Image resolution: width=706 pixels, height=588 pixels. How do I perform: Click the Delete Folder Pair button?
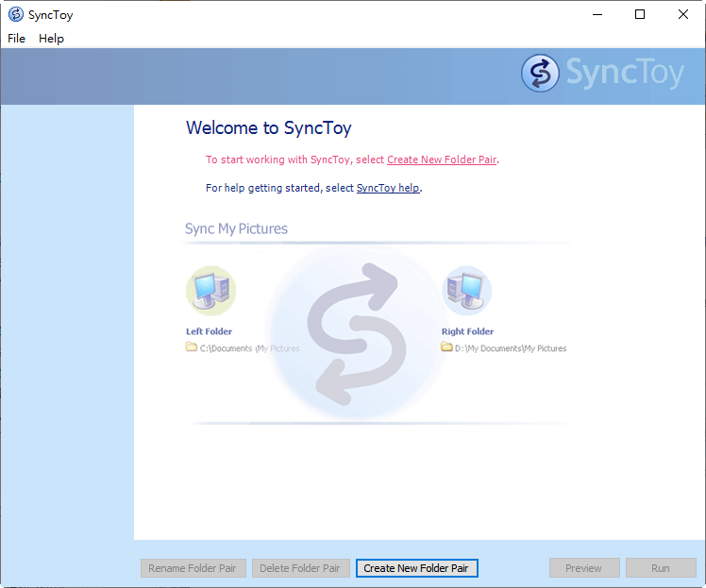click(x=300, y=568)
